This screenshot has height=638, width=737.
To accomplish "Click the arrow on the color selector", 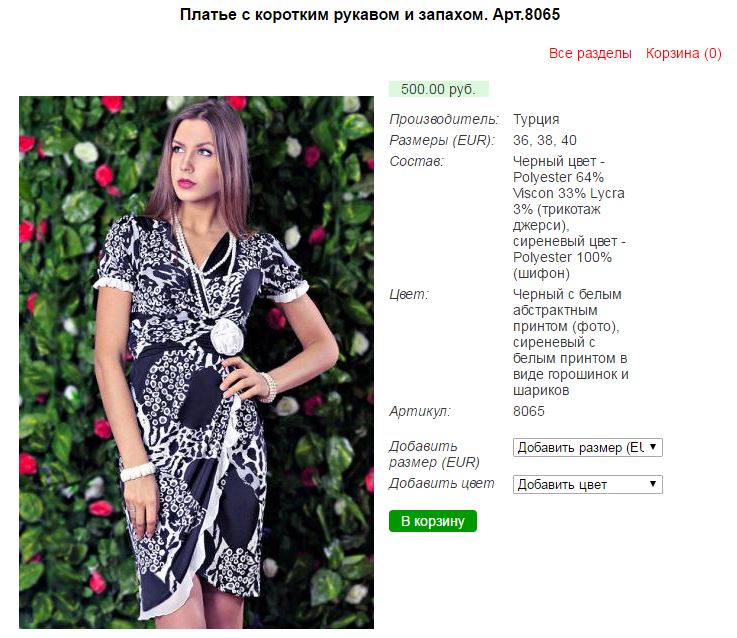I will point(653,484).
